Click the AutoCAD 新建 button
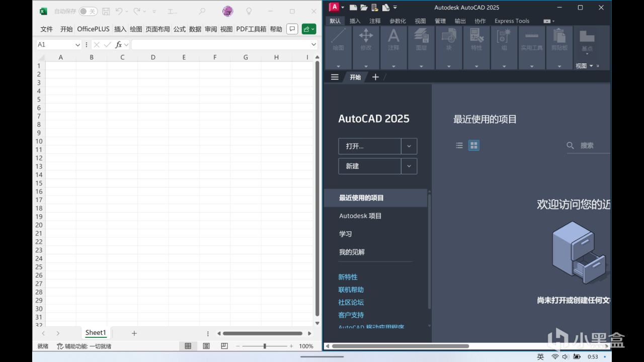The image size is (644, 362). coord(370,166)
